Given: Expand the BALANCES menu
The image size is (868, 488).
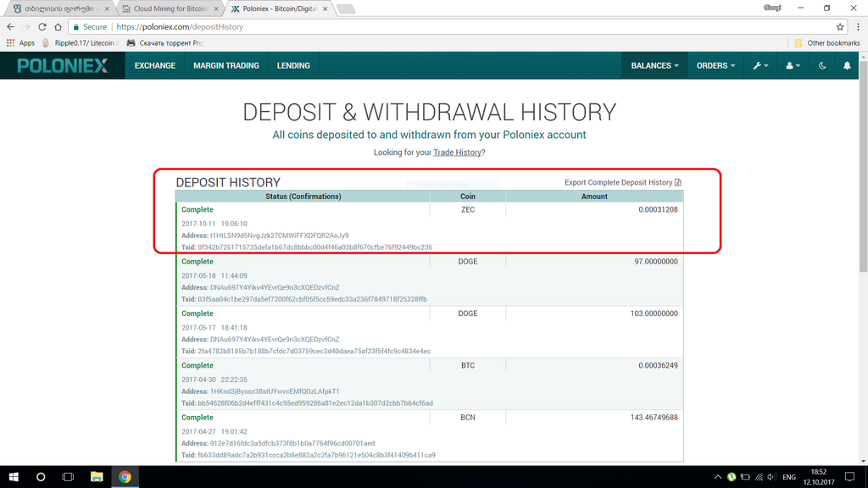Looking at the screenshot, I should (x=655, y=65).
